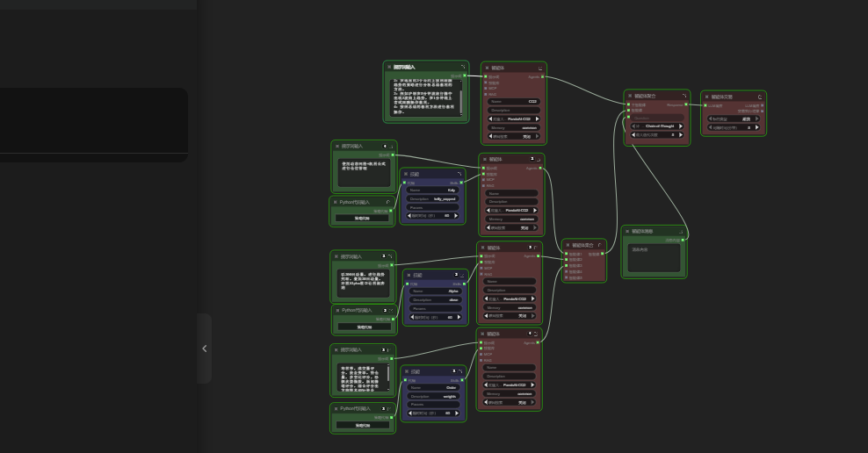868x453 pixels.
Task: Click the corner icon on the CC2 agent node header
Action: tap(541, 68)
